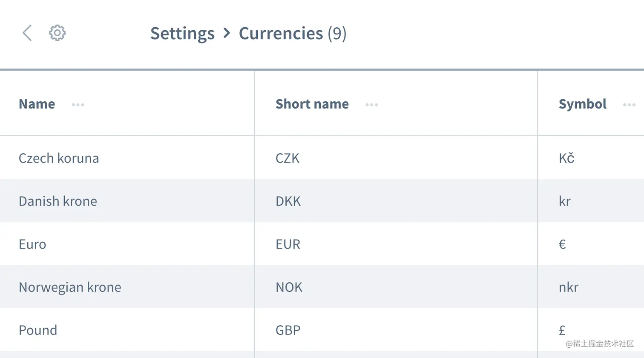Click the back arrow icon

pyautogui.click(x=27, y=33)
